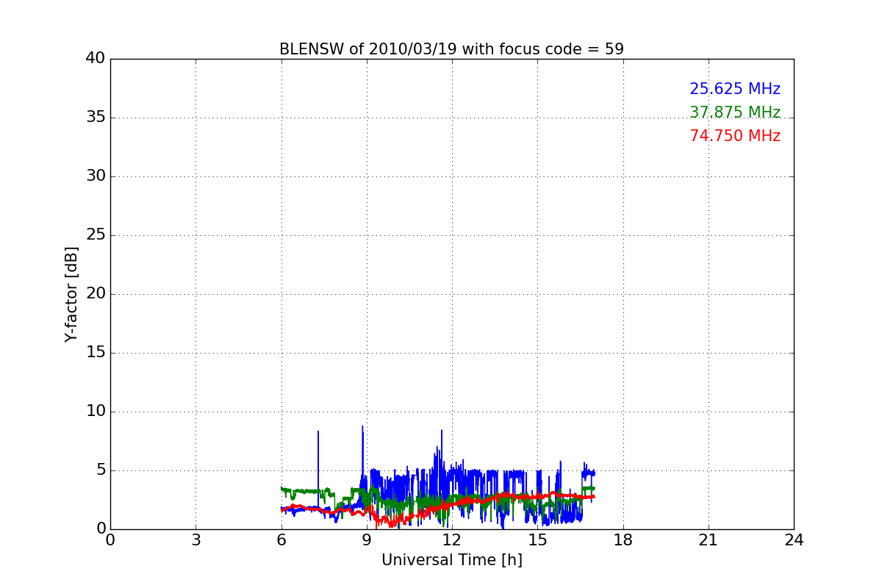This screenshot has height=588, width=882.
Task: Click y-axis tick label '10'
Action: click(x=96, y=412)
